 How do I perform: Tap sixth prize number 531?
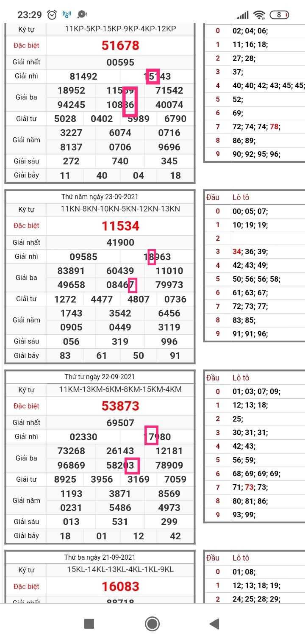coord(120,522)
